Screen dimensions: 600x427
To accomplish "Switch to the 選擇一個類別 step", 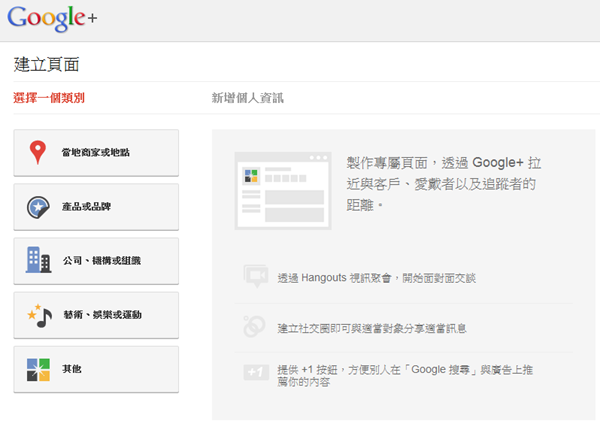I will 49,98.
